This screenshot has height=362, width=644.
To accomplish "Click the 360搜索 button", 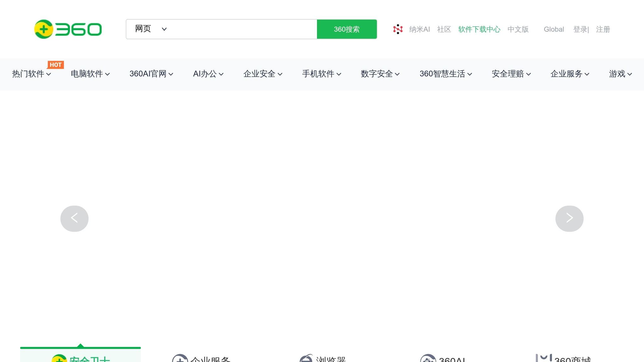I will tap(347, 29).
